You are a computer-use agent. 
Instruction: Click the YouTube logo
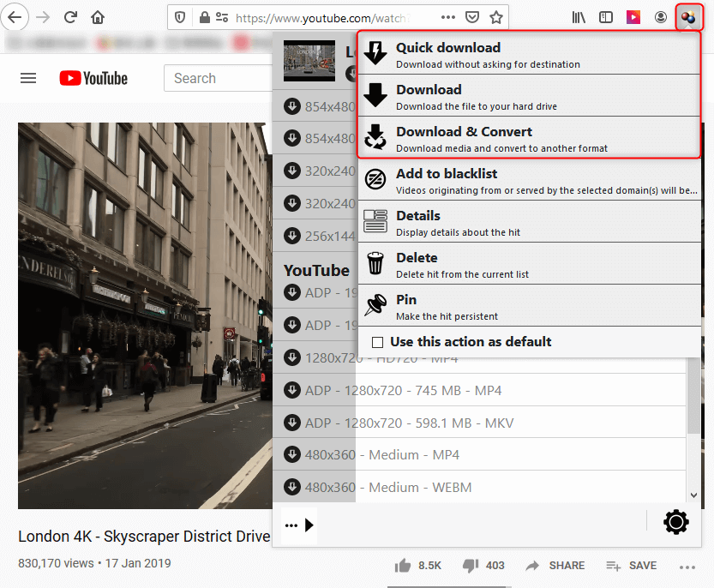pyautogui.click(x=93, y=78)
